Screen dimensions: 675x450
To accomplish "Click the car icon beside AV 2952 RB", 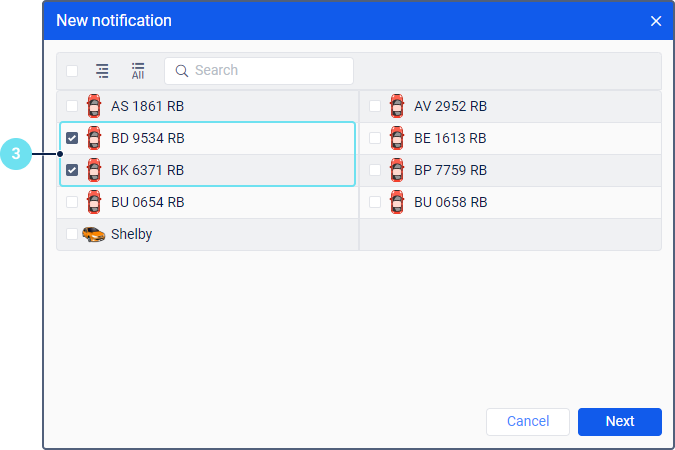I will click(397, 106).
